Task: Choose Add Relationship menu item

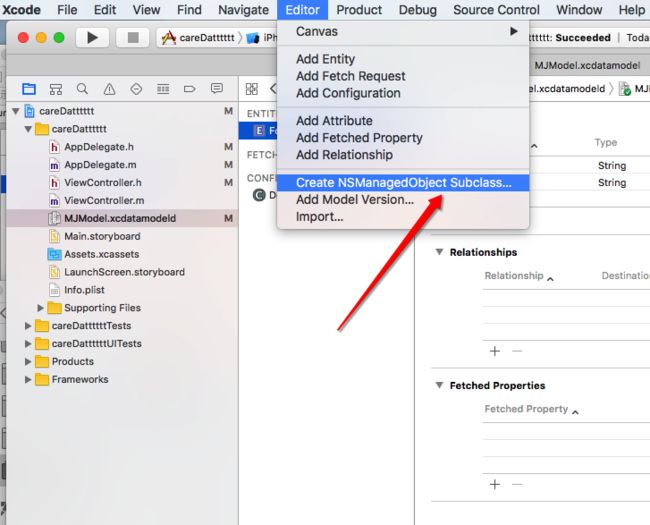Action: 403,155
